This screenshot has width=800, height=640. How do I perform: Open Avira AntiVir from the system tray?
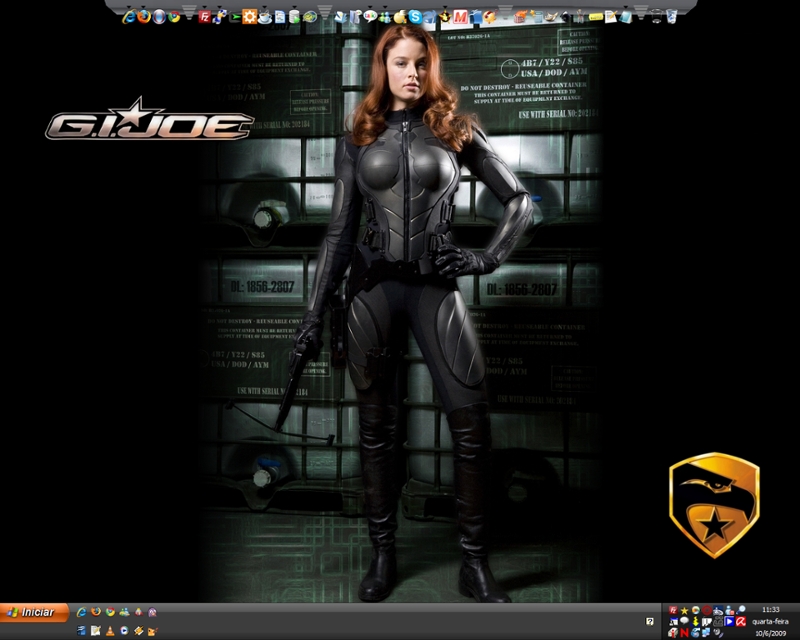741,621
